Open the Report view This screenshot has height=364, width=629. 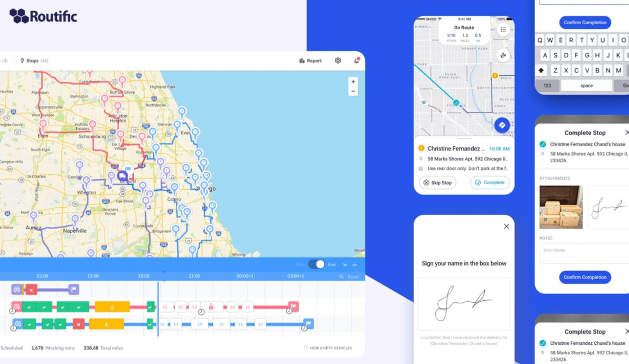click(x=310, y=61)
